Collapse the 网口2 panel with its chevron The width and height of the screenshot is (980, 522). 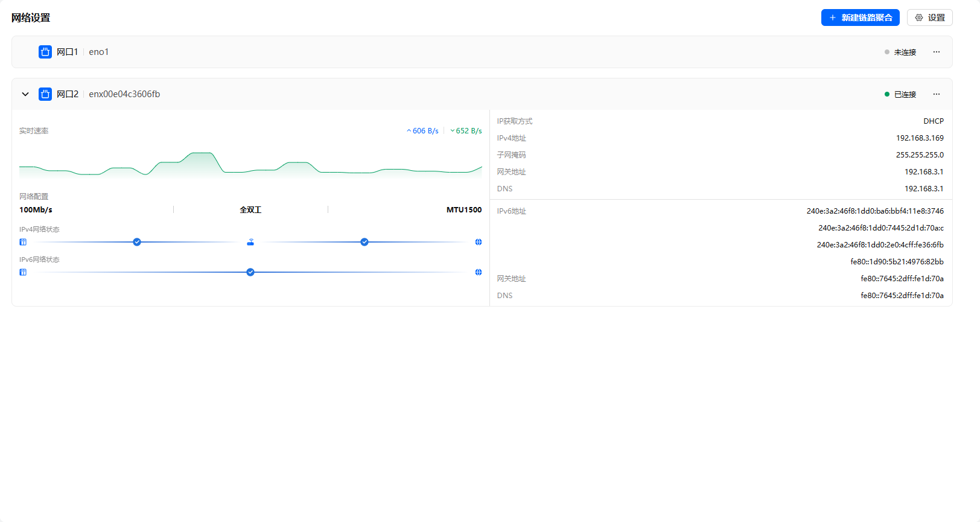pyautogui.click(x=25, y=94)
